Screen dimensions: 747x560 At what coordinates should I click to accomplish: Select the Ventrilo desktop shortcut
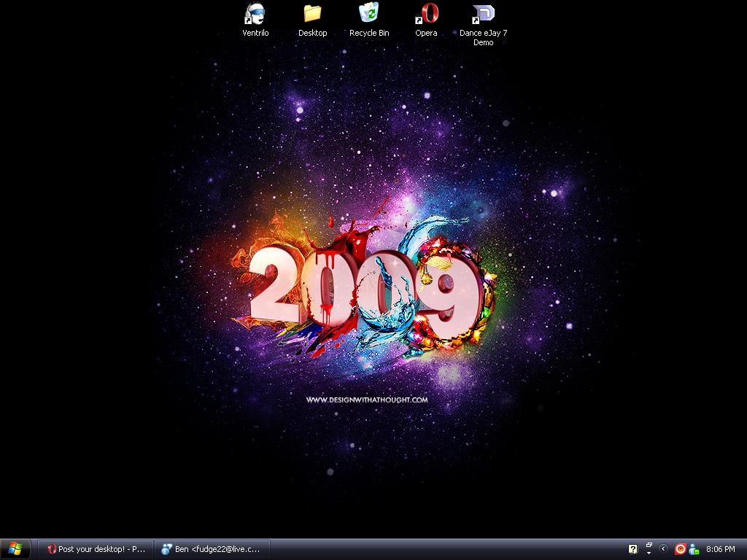255,20
